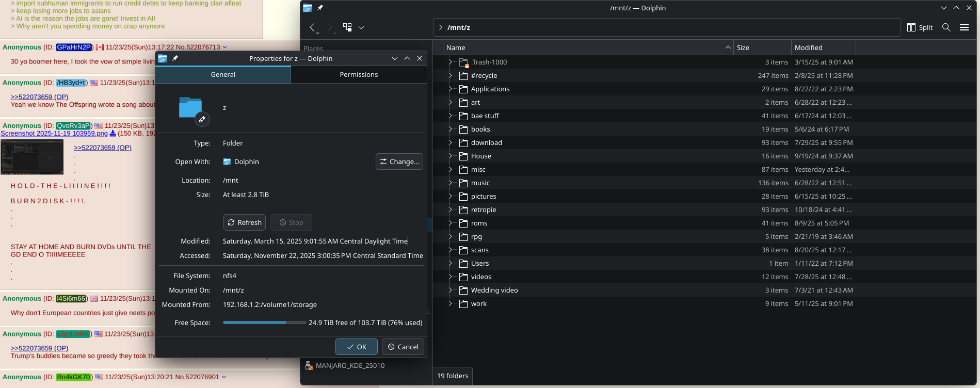
Task: Select the videos folder icon
Action: click(463, 277)
